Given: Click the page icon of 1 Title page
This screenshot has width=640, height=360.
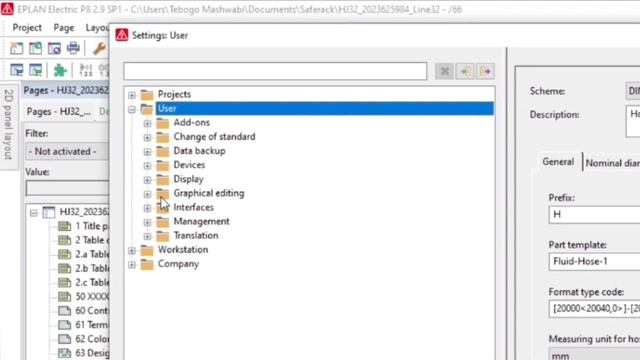Looking at the screenshot, I should click(64, 226).
